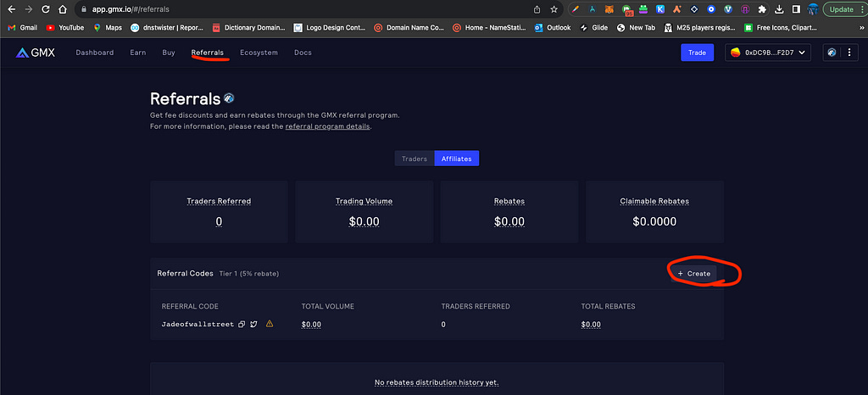The image size is (868, 395).
Task: Open the Docs link
Action: 303,53
